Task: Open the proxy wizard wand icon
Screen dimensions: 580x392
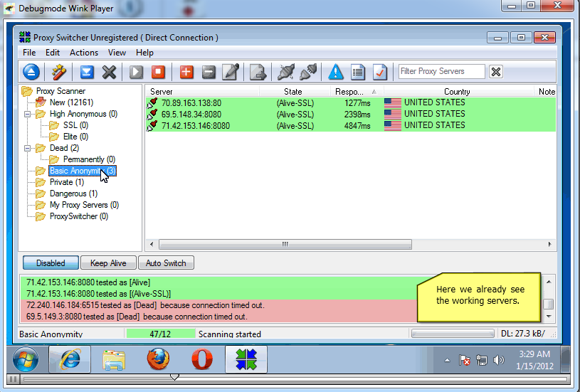Action: (x=58, y=72)
